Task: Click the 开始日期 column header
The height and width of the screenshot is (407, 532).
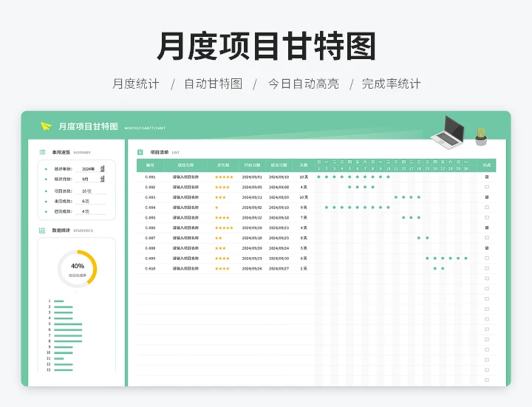Action: tap(252, 165)
